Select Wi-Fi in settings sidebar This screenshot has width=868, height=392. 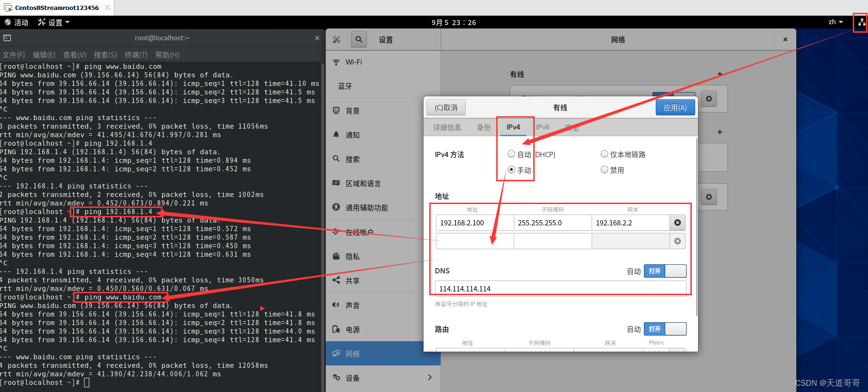click(383, 62)
